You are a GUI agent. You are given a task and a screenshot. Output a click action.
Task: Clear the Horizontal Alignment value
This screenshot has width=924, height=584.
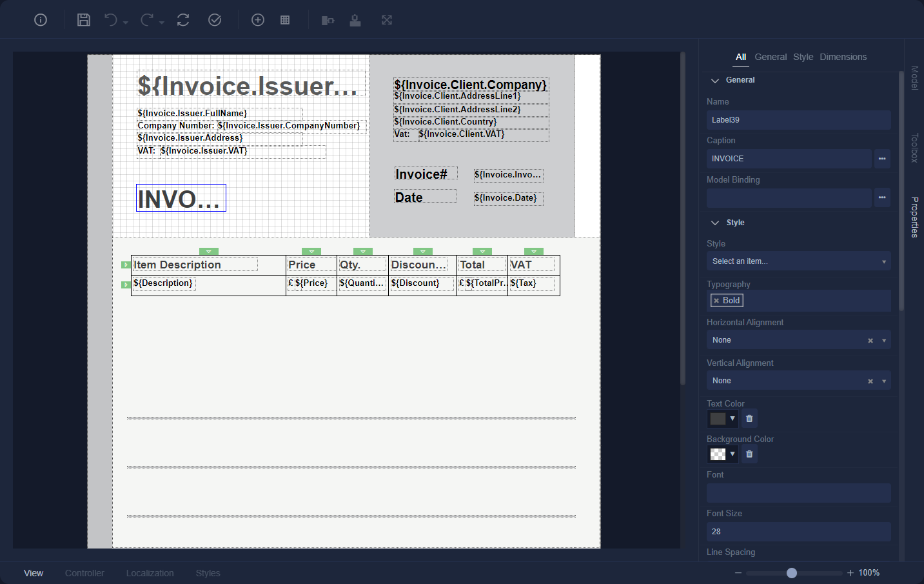870,341
